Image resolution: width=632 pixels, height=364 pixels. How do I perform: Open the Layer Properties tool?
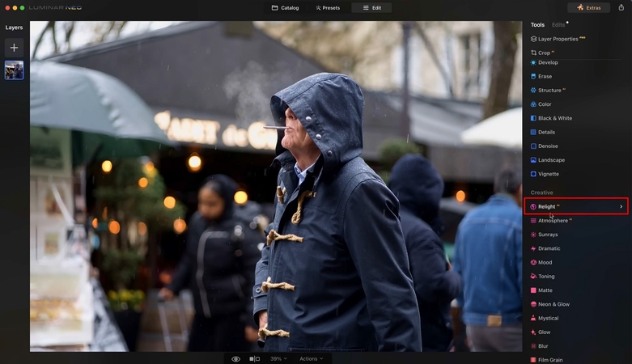tap(558, 39)
